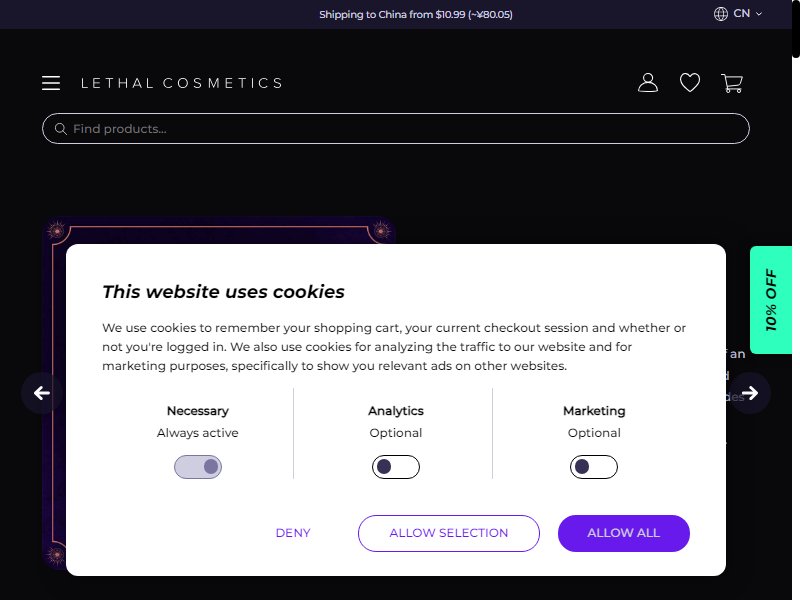Image resolution: width=800 pixels, height=600 pixels.
Task: Click the chevron next to CN
Action: click(x=759, y=14)
